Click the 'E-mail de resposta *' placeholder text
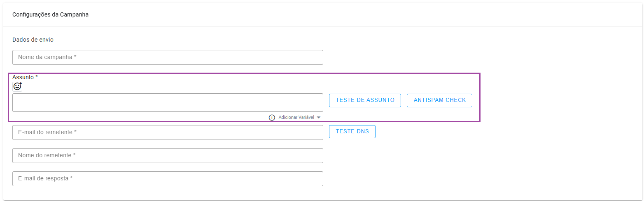This screenshot has height=201, width=644. click(45, 179)
